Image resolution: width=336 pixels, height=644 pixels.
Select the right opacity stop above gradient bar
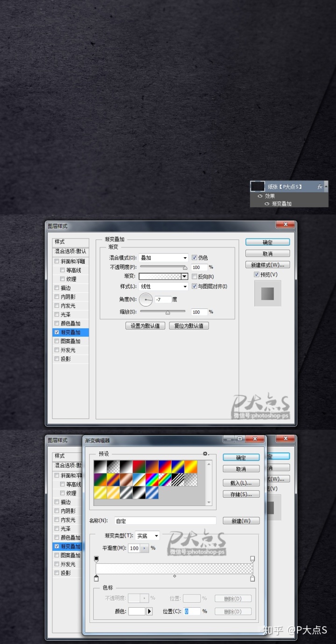click(x=252, y=559)
